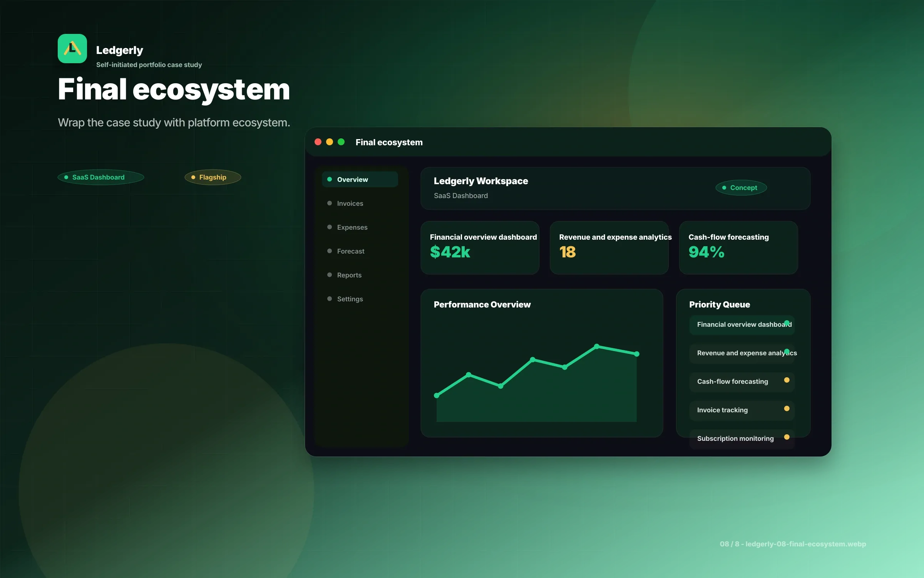Click the Ledgerly logo icon
This screenshot has height=578, width=924.
[72, 49]
